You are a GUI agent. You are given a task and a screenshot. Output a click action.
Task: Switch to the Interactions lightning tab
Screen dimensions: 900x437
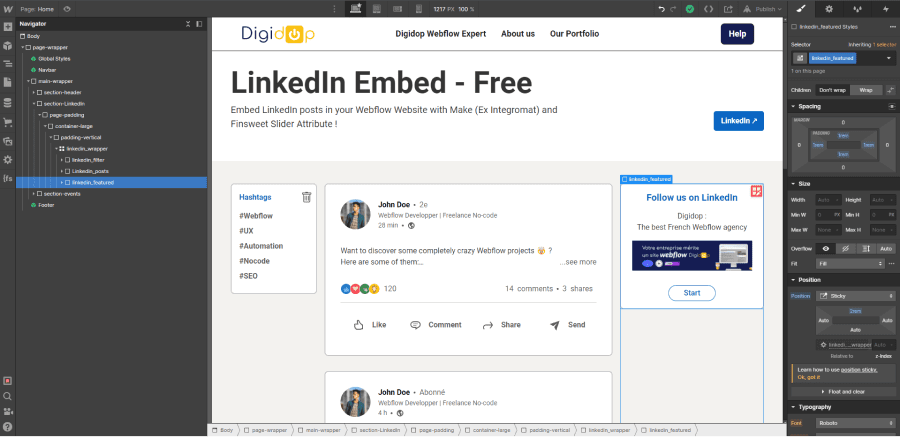pos(886,9)
